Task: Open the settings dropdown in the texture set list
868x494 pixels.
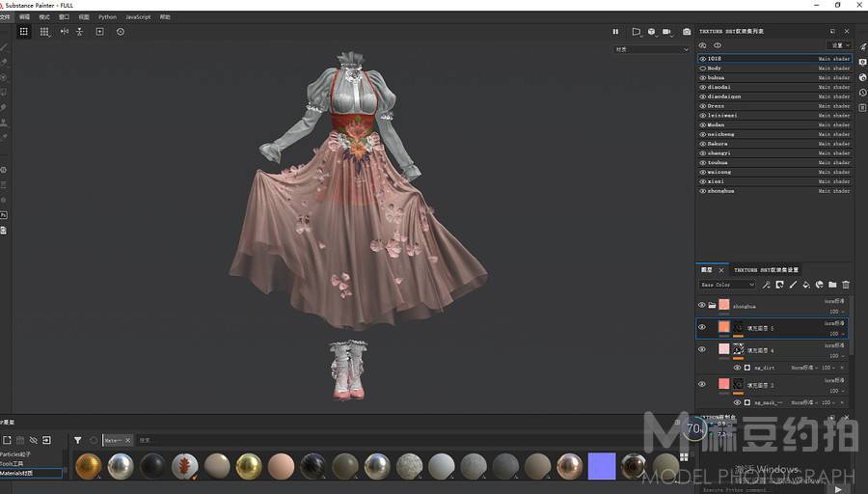Action: [839, 45]
